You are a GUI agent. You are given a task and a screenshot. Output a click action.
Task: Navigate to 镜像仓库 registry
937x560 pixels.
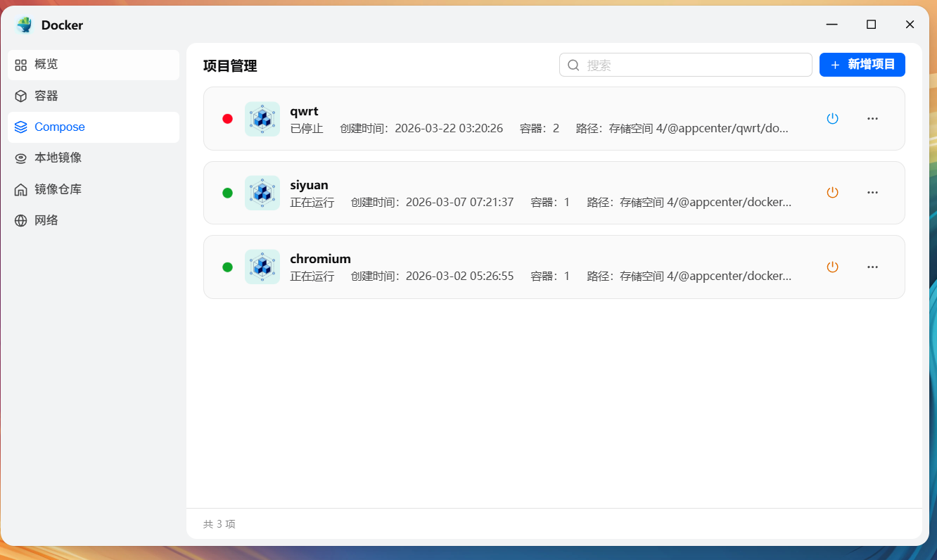(94, 189)
